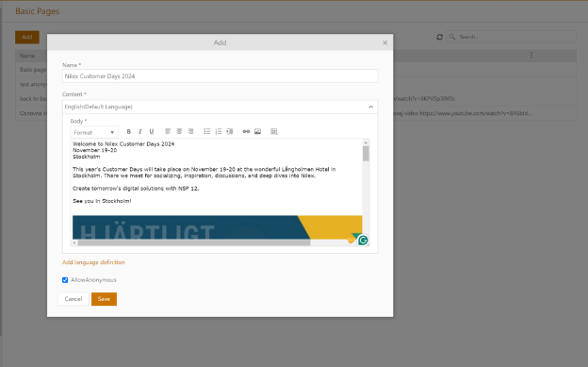Insert a numbered list
The height and width of the screenshot is (367, 588).
coord(219,131)
